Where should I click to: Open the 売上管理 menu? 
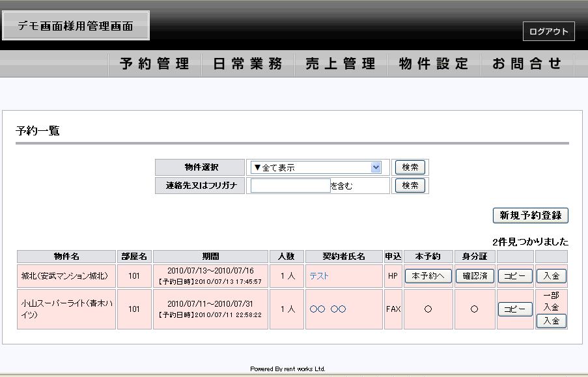(x=341, y=64)
